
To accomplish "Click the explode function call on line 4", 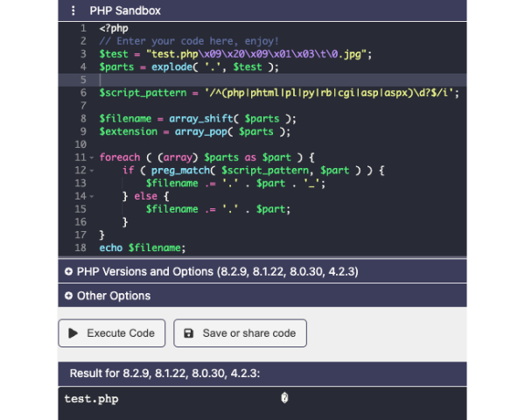I will pos(171,67).
